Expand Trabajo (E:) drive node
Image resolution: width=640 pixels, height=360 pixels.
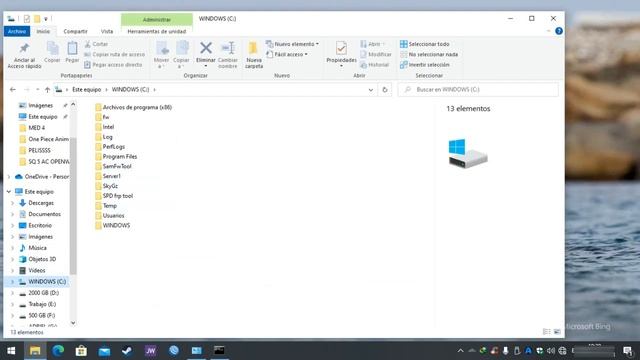(13, 304)
